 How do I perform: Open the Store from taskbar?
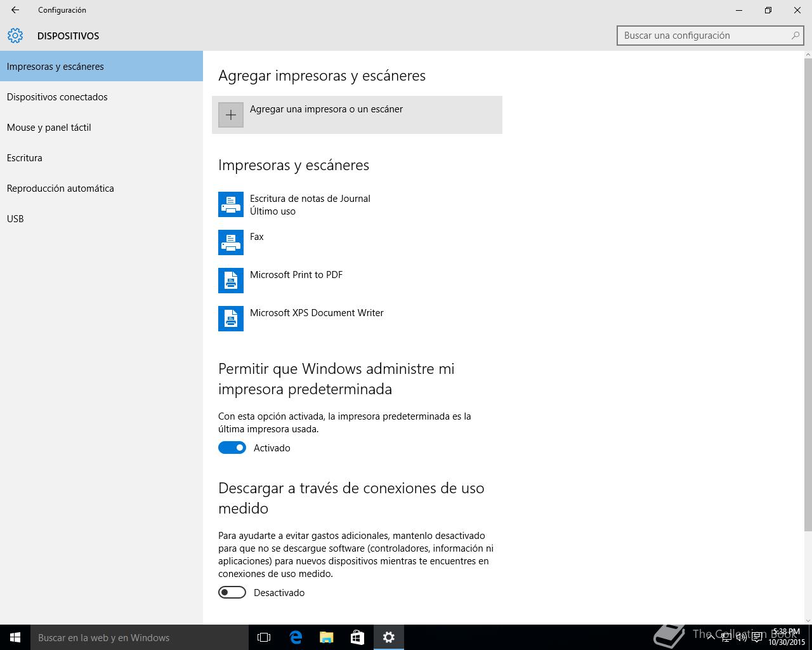pos(357,637)
